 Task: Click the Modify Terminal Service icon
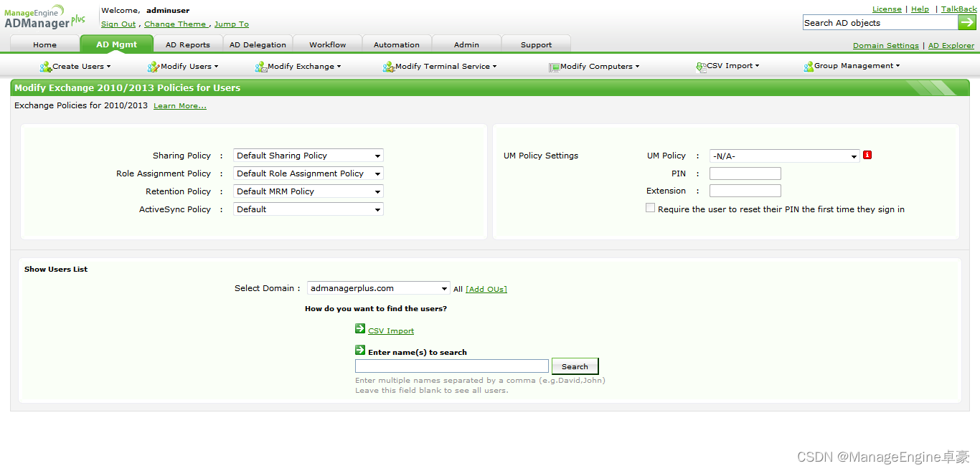tap(389, 67)
